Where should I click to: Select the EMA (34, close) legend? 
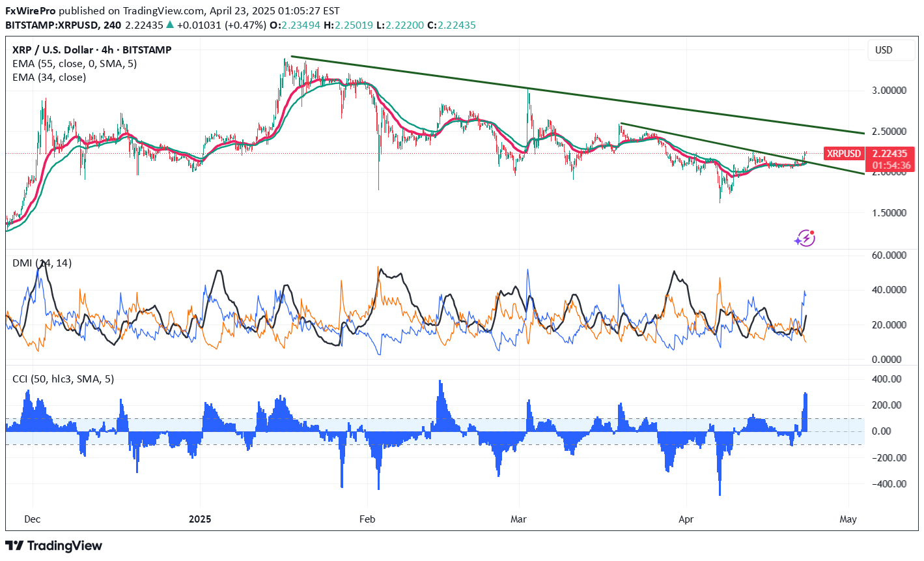pos(49,77)
